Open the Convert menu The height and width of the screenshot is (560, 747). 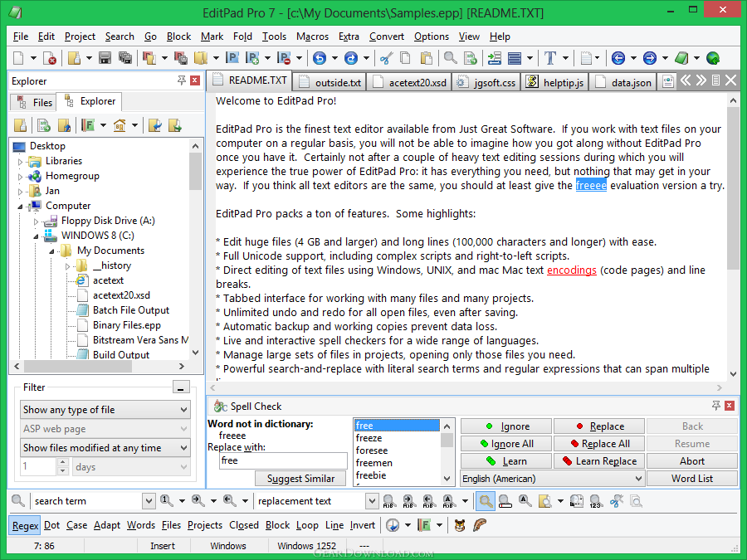pyautogui.click(x=386, y=37)
